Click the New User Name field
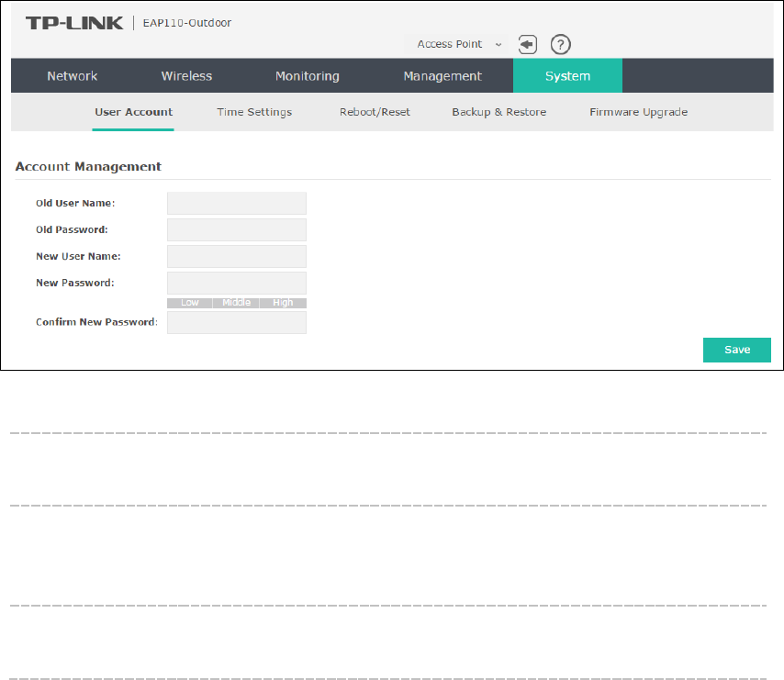The height and width of the screenshot is (680, 784). [x=236, y=256]
